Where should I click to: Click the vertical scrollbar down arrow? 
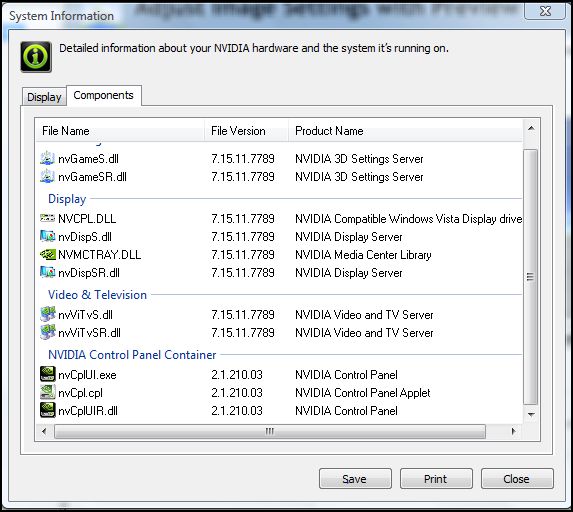pyautogui.click(x=531, y=414)
